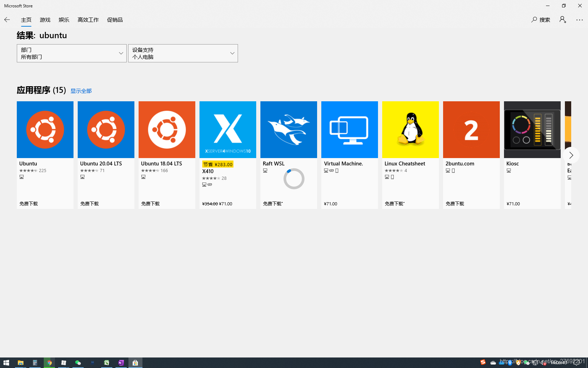
Task: Open File Explorer from taskbar
Action: (21, 363)
